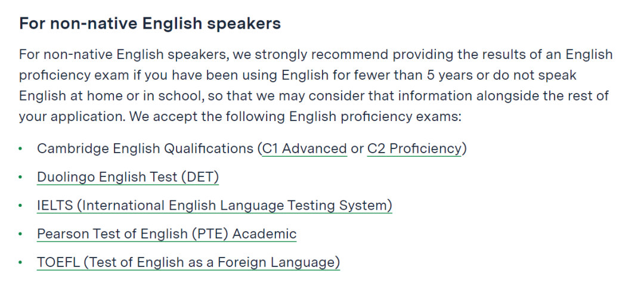Open the C2 Proficiency link

[x=414, y=148]
